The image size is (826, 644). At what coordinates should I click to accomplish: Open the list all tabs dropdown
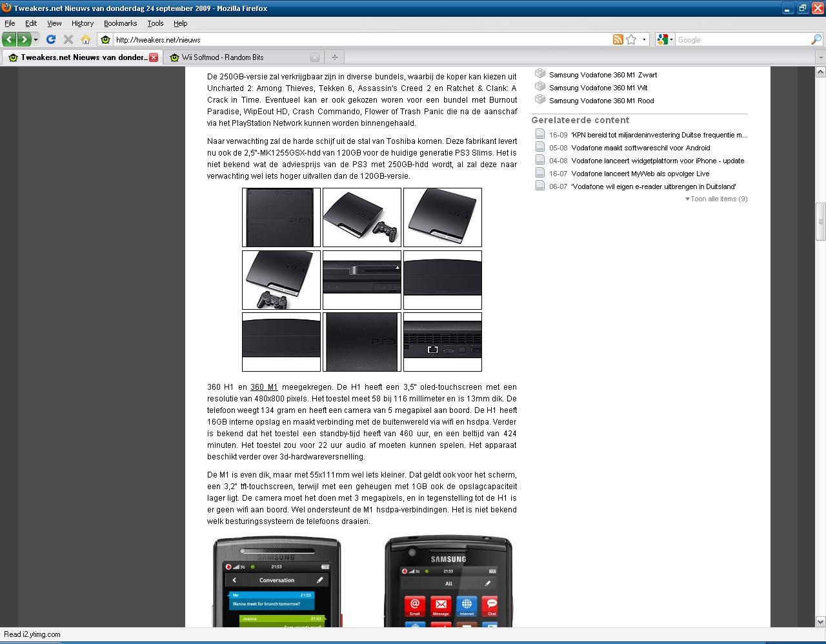(x=821, y=57)
